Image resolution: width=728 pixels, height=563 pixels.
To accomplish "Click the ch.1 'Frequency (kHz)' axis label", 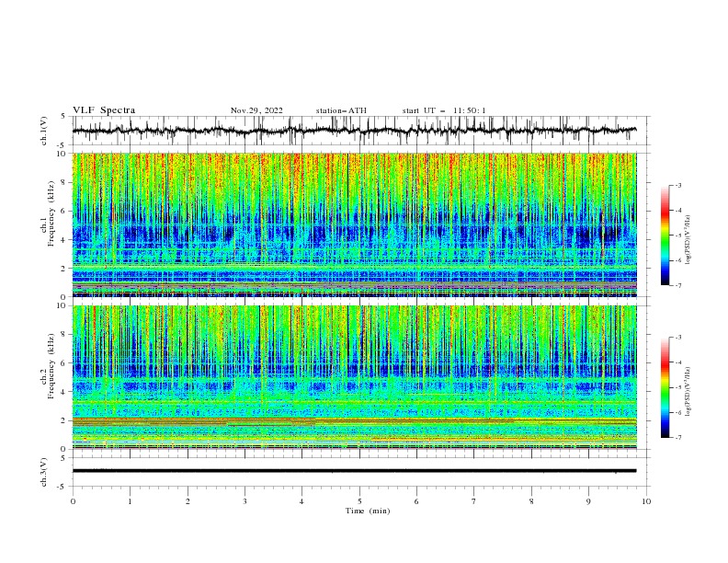I will (51, 215).
